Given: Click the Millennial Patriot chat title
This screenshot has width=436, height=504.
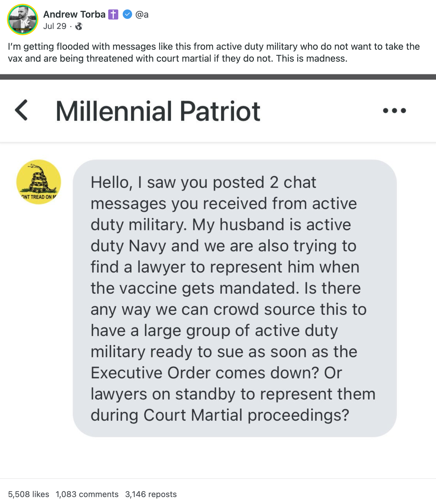Looking at the screenshot, I should coord(158,111).
